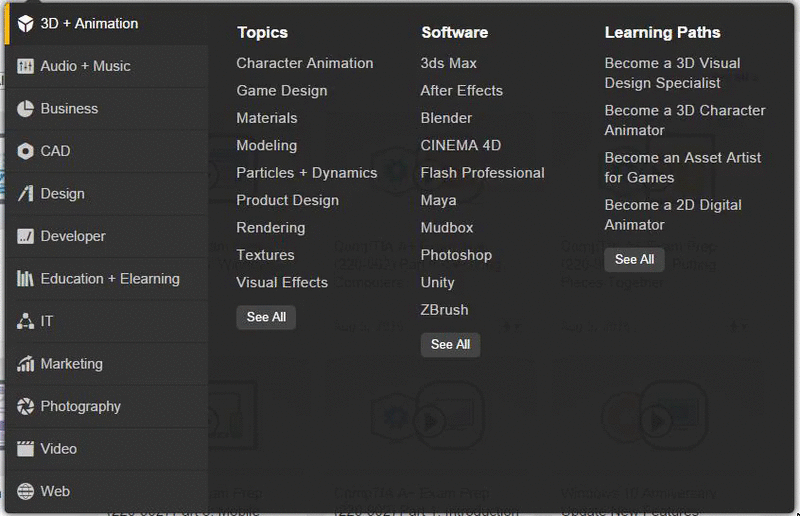Click the Photography aperture icon

[x=26, y=406]
